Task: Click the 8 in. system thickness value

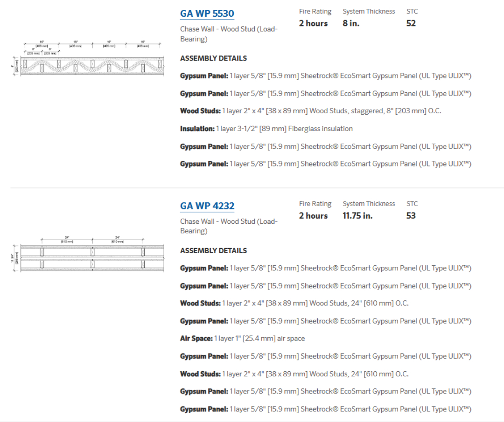Action: pos(350,23)
